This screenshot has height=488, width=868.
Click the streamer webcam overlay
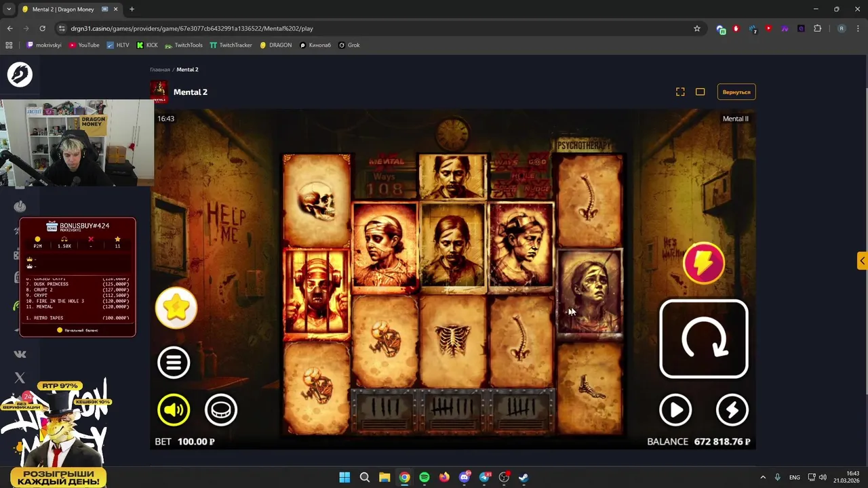click(x=77, y=143)
